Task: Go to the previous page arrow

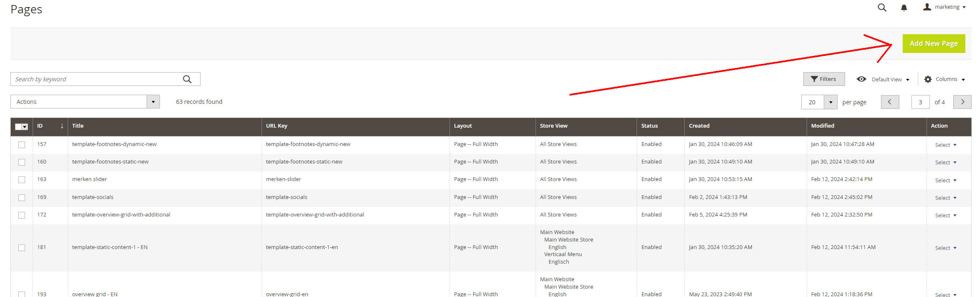Action: pyautogui.click(x=890, y=102)
